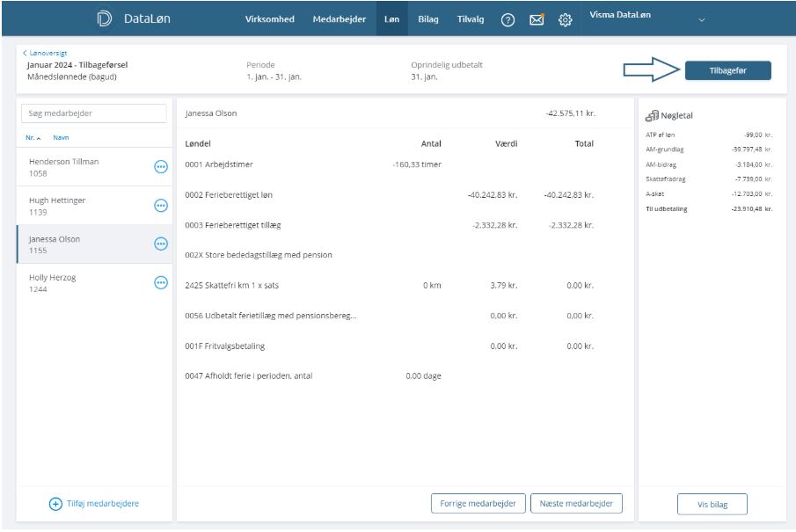Viewport: 796px width, 532px height.
Task: Open the settings gear icon
Action: (x=565, y=20)
